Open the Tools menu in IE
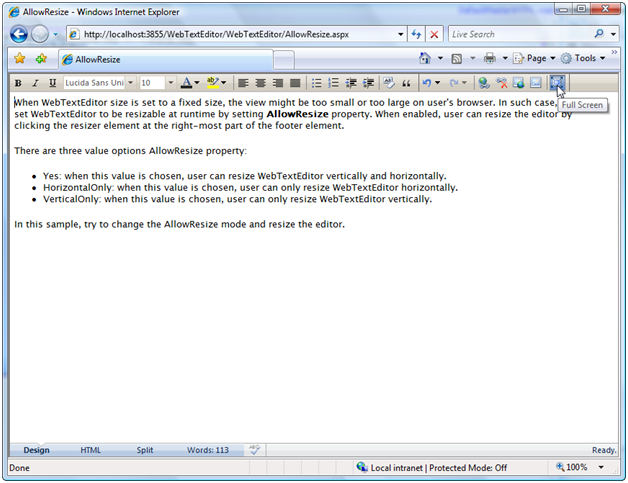Image resolution: width=628 pixels, height=483 pixels. pyautogui.click(x=584, y=58)
